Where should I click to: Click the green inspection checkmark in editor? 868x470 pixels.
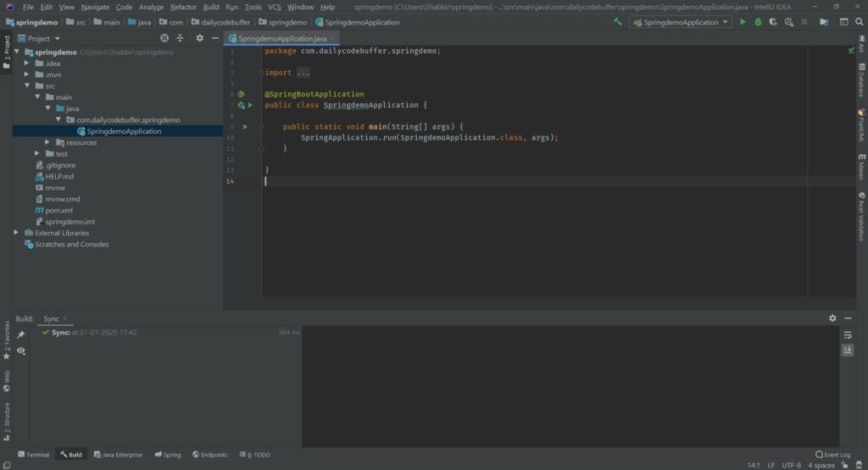click(851, 50)
